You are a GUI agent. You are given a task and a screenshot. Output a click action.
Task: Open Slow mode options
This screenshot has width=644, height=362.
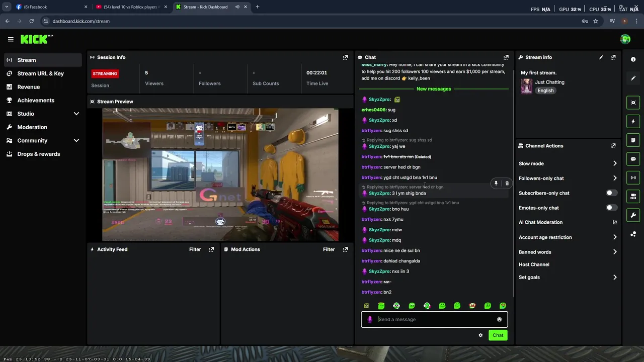[x=568, y=163]
